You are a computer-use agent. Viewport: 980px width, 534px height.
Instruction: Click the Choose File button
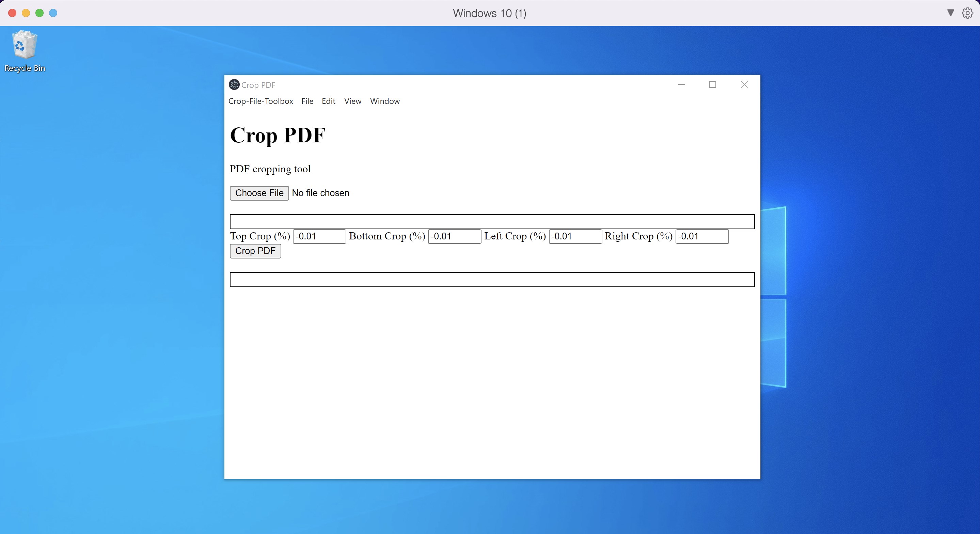(259, 193)
